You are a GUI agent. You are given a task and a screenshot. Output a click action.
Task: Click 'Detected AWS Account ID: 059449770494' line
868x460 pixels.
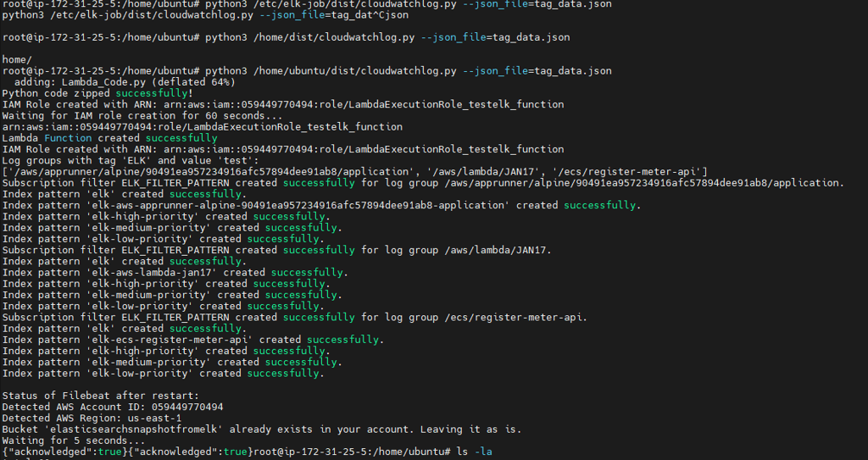113,407
